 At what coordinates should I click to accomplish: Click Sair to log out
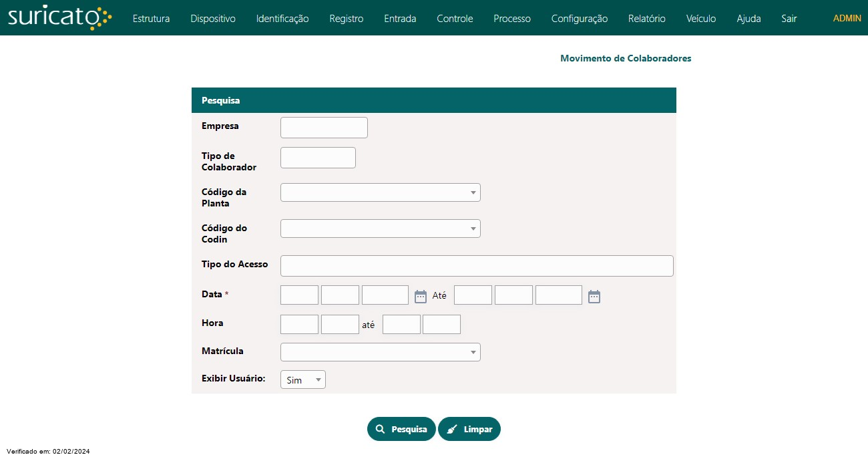[789, 19]
